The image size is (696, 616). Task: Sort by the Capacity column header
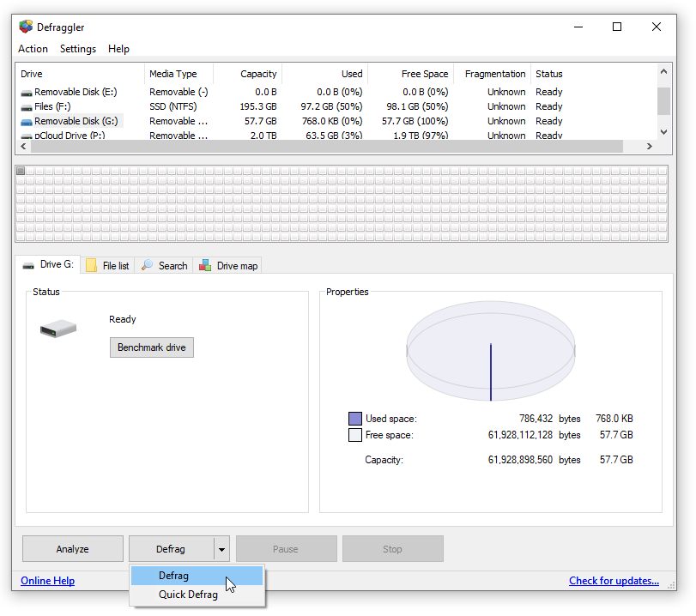pyautogui.click(x=247, y=74)
